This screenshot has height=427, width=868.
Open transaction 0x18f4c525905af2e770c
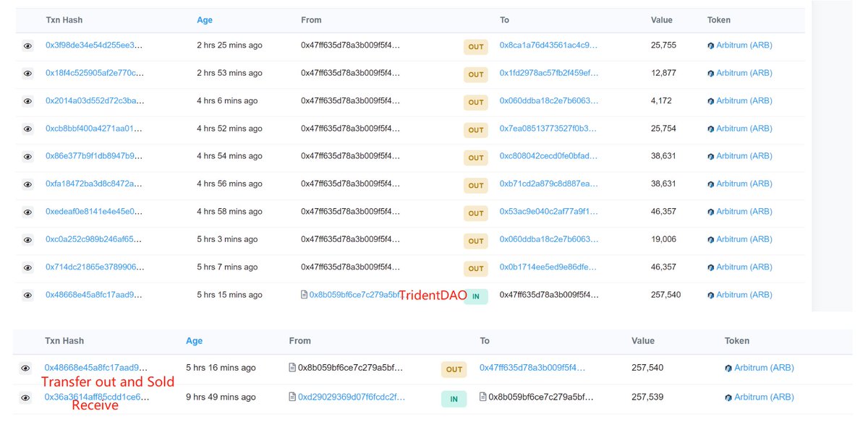94,73
